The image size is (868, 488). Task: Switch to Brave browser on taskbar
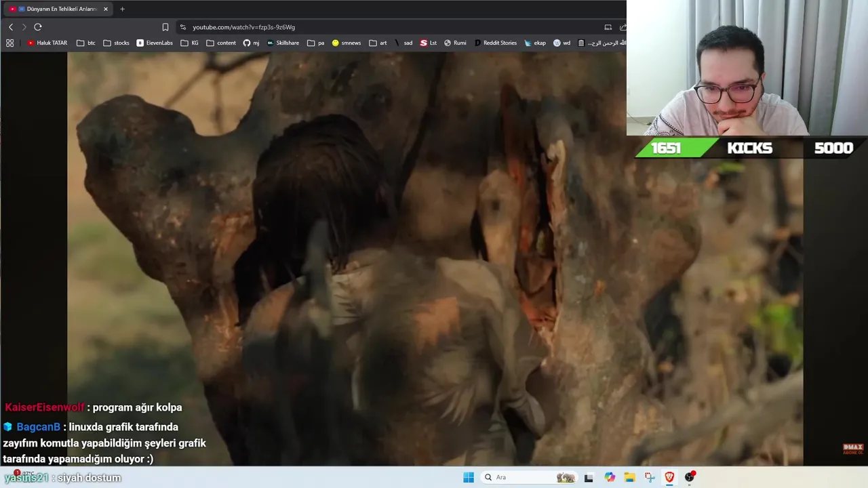click(669, 477)
